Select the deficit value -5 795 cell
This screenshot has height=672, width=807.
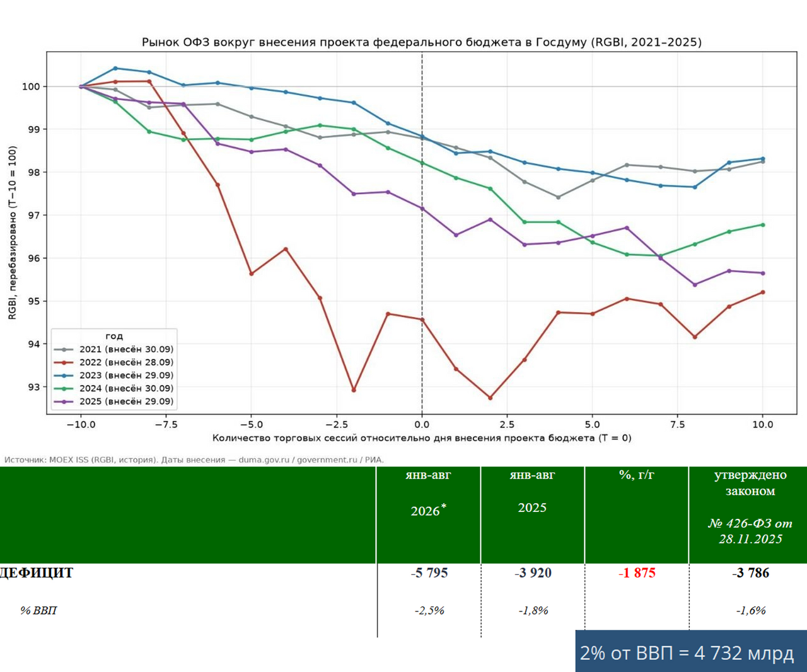tap(429, 573)
